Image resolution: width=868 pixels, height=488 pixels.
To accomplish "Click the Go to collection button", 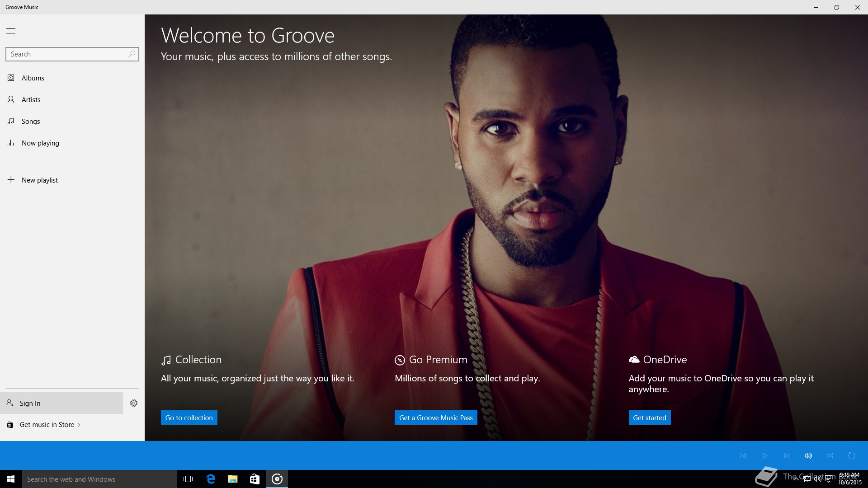I will tap(189, 418).
